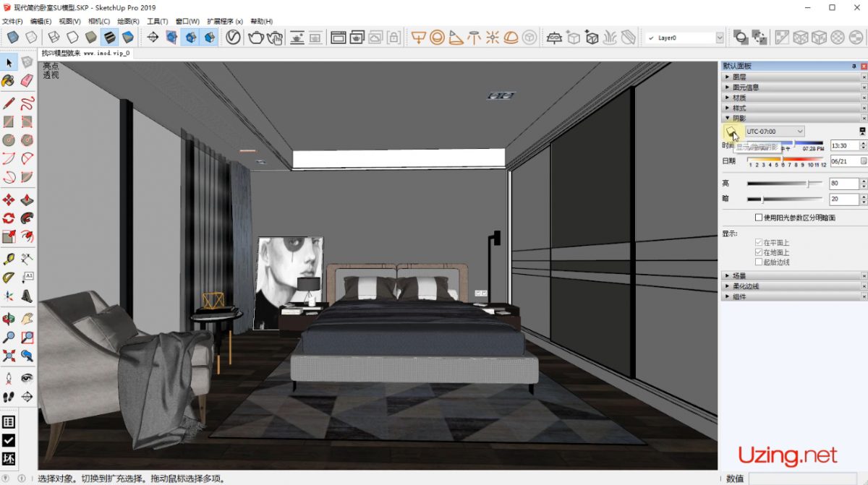Image resolution: width=868 pixels, height=485 pixels.
Task: Enable 使用阳光参数区分明暗面 checkbox
Action: (x=759, y=218)
